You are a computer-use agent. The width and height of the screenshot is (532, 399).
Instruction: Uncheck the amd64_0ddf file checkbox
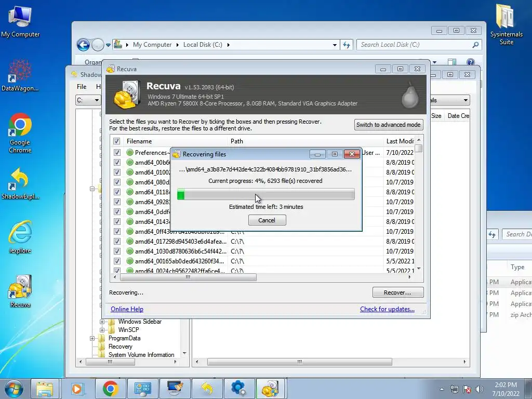pos(117,212)
